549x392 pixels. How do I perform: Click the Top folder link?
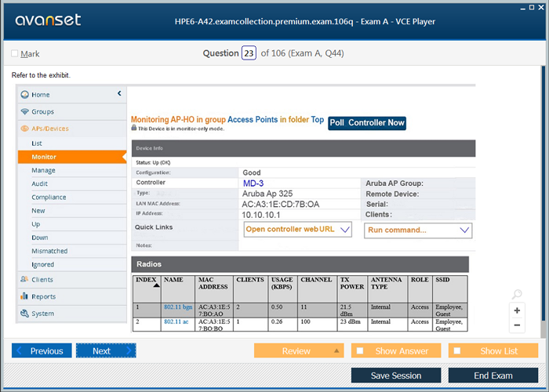(x=317, y=119)
